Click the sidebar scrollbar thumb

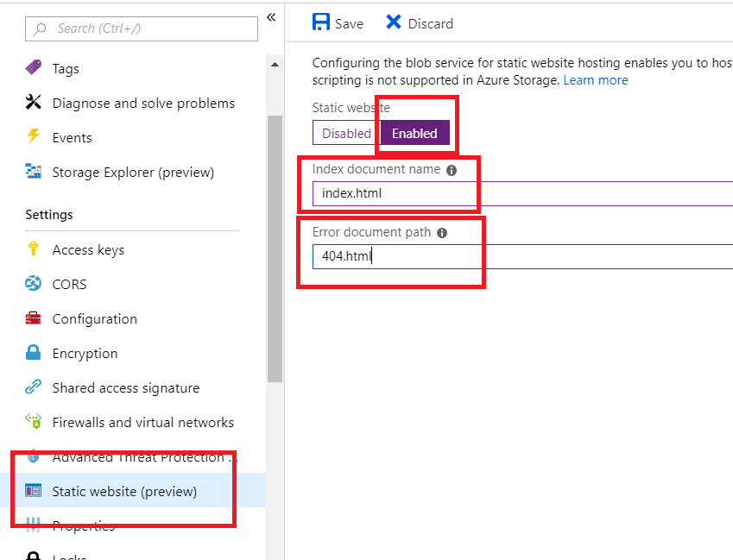coord(275,249)
